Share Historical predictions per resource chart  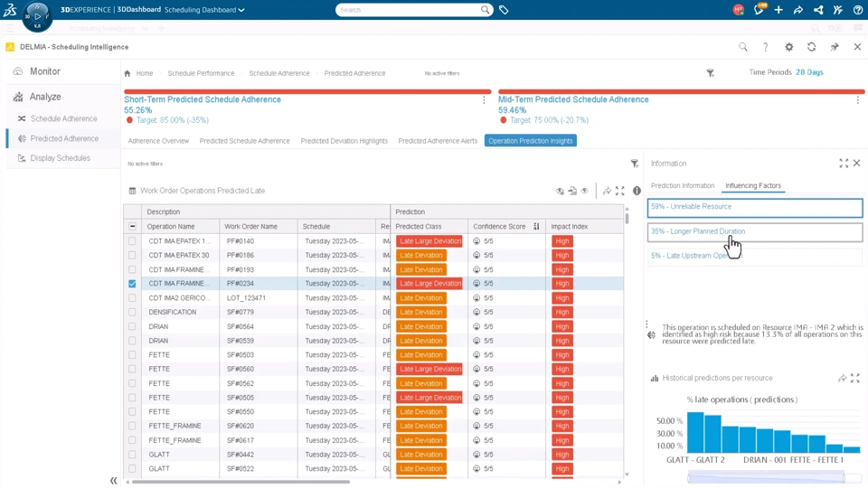pos(842,378)
